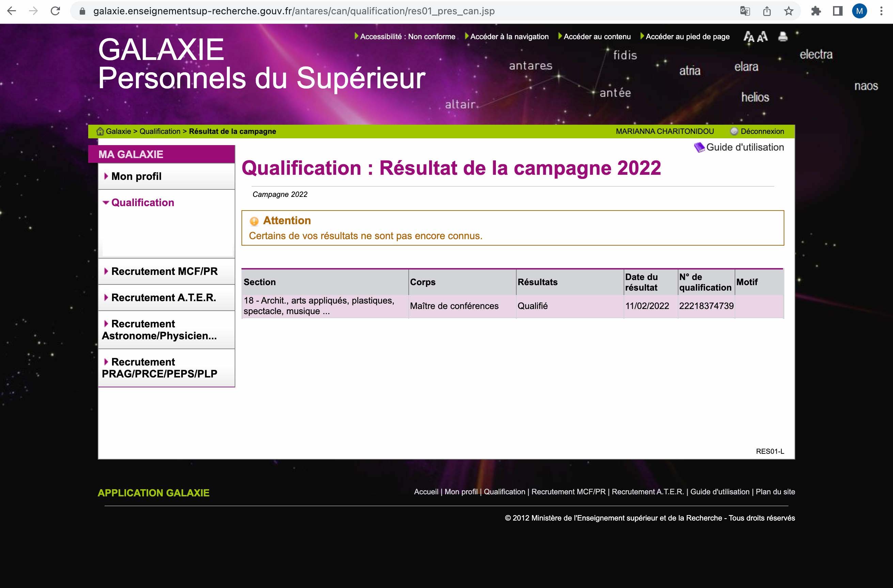Image resolution: width=893 pixels, height=588 pixels.
Task: Expand the Mon profil menu entry
Action: click(136, 176)
